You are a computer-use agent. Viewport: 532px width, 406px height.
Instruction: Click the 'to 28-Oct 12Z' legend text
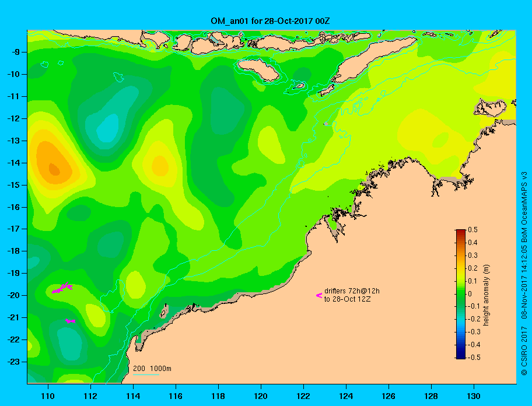pyautogui.click(x=347, y=299)
